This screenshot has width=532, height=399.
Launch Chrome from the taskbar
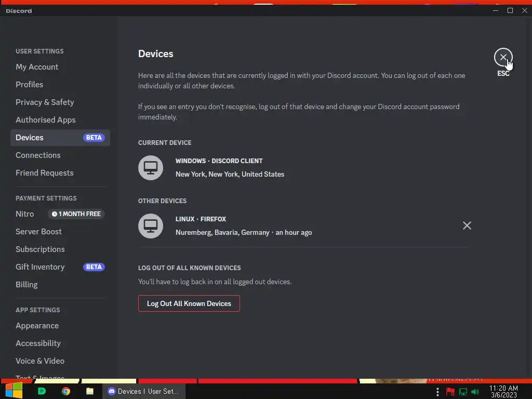click(x=66, y=391)
